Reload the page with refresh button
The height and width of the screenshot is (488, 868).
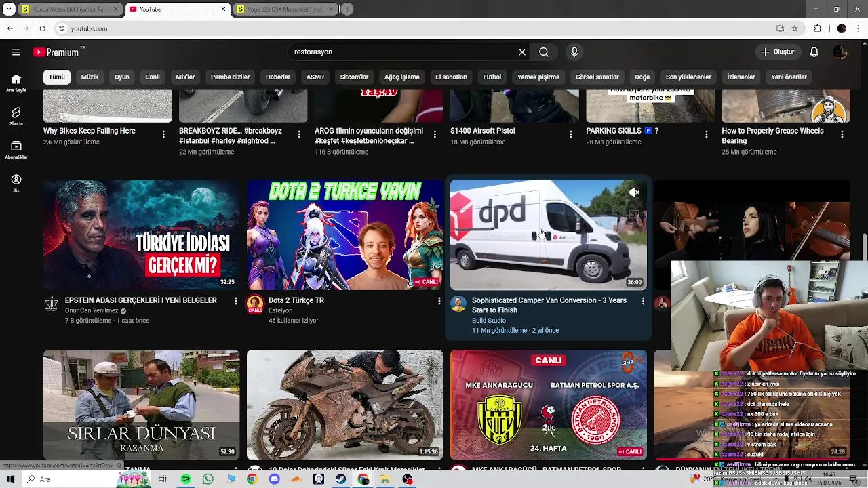42,28
